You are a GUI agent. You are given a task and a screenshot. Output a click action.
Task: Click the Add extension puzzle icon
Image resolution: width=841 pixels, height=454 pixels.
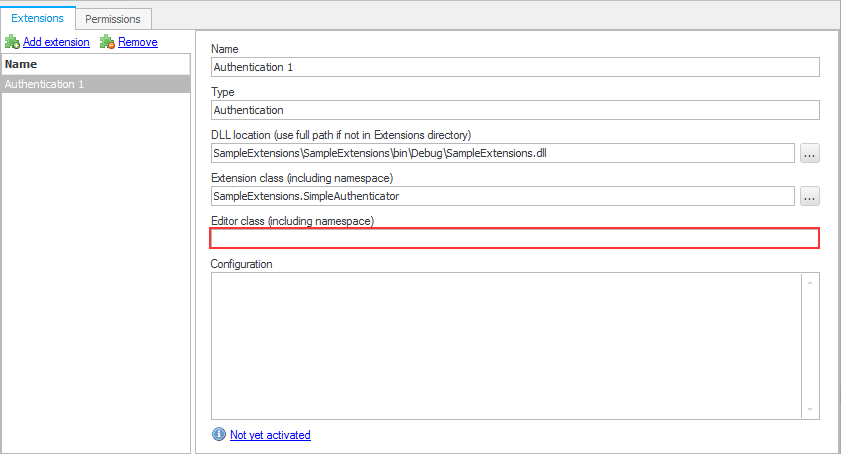point(12,42)
